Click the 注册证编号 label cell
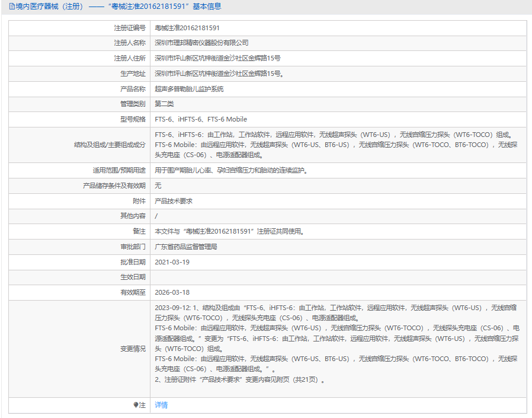This screenshot has height=418, width=532. 130,28
